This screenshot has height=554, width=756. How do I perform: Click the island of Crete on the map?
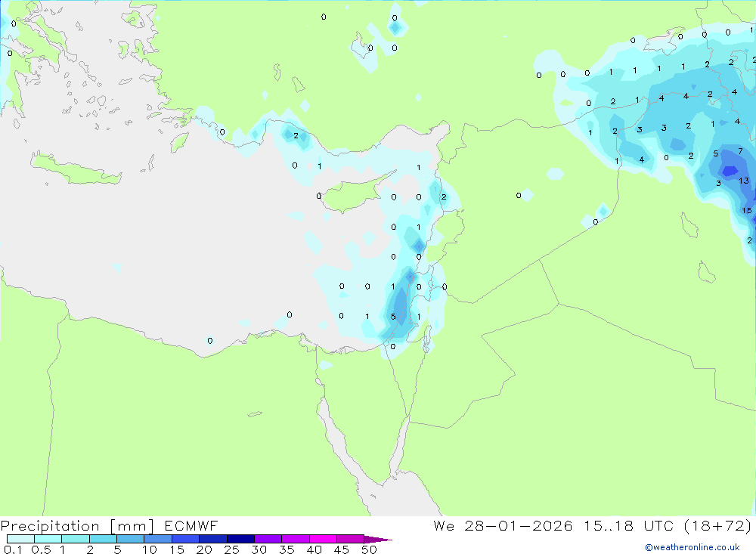click(x=75, y=170)
